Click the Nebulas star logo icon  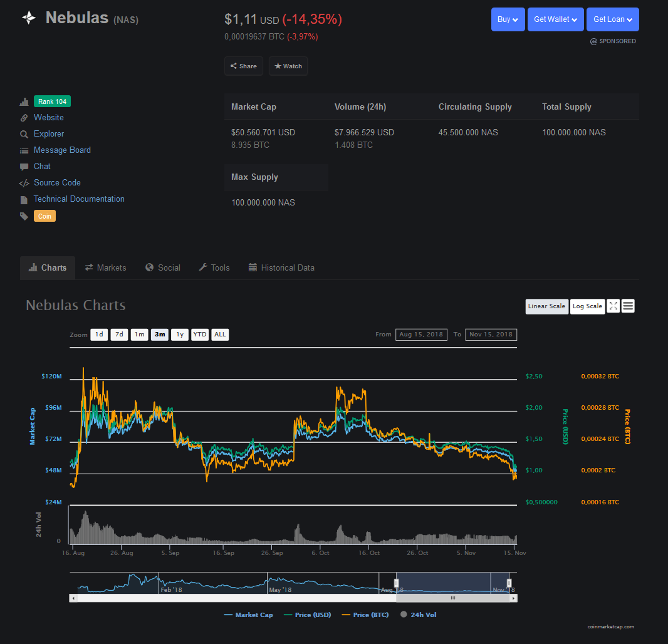tap(29, 18)
